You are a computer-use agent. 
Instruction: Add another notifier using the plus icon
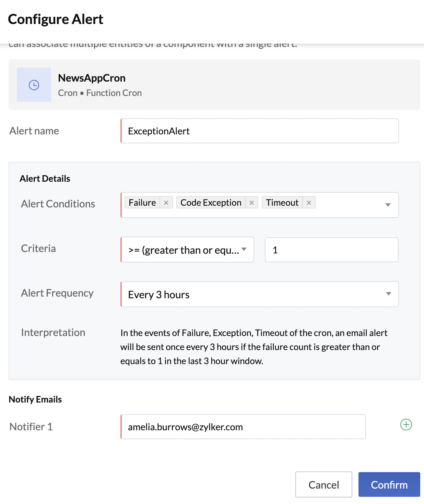pyautogui.click(x=406, y=425)
